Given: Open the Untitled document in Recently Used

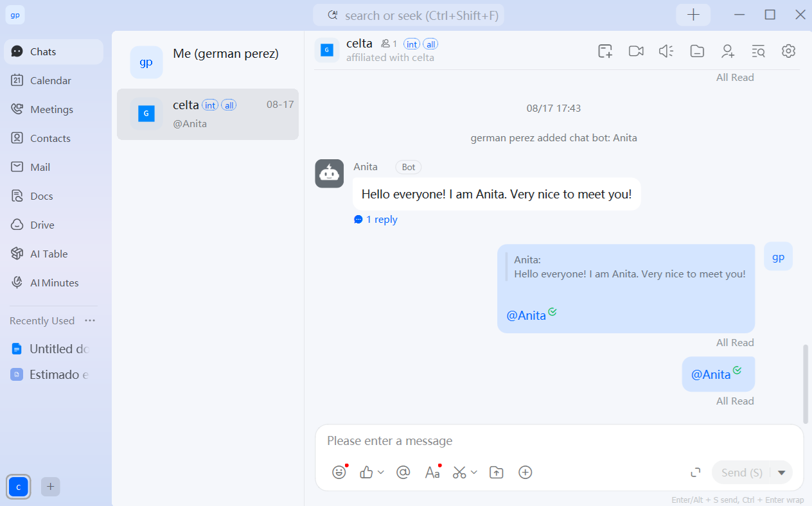Looking at the screenshot, I should 51,349.
